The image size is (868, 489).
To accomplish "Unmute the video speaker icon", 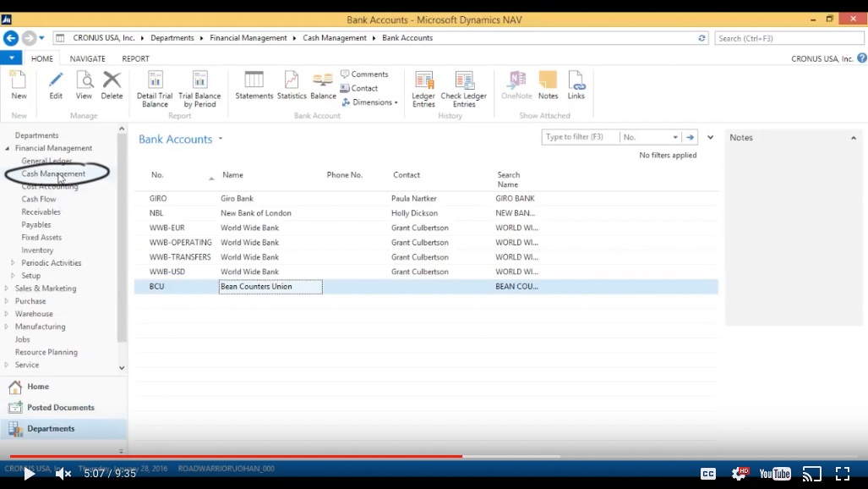I will pos(63,474).
